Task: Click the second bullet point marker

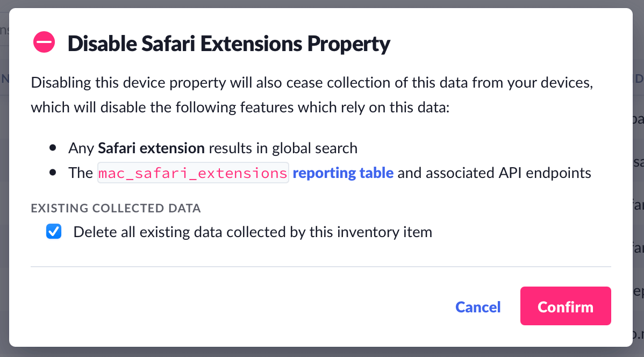Action: click(x=53, y=173)
